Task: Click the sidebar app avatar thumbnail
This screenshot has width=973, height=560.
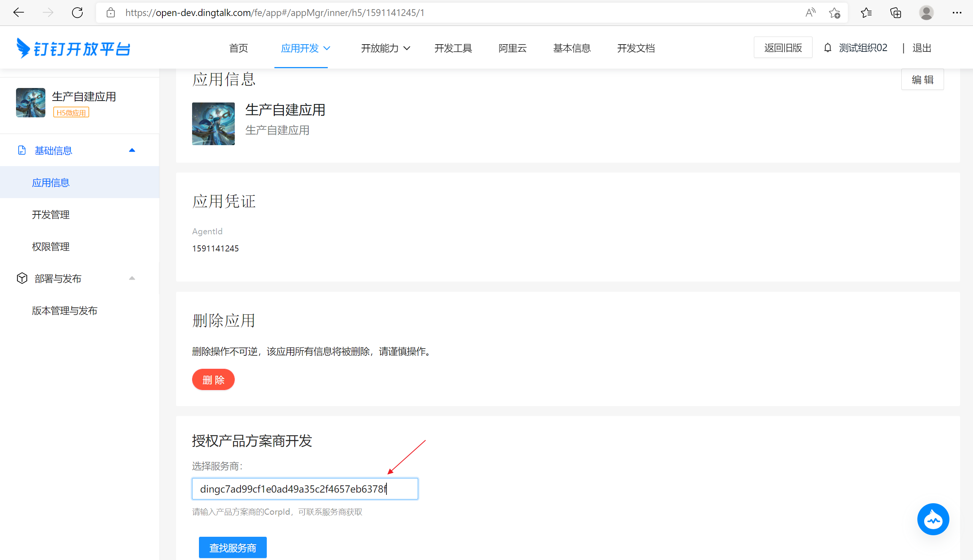Action: click(x=30, y=102)
